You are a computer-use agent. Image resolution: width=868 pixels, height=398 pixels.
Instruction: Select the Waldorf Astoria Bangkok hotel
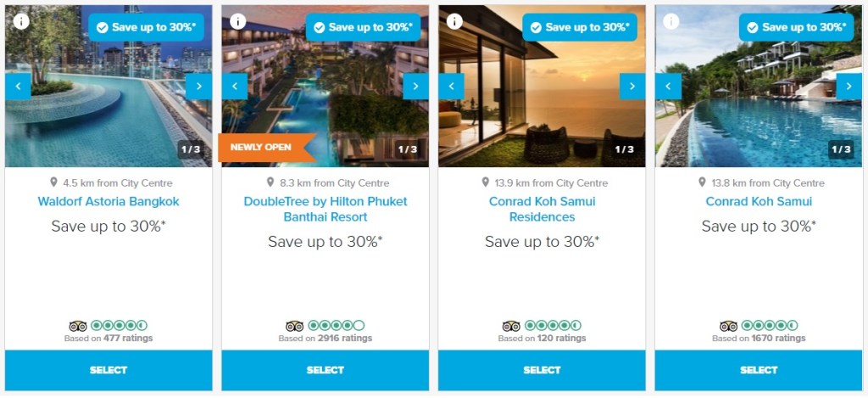[108, 370]
